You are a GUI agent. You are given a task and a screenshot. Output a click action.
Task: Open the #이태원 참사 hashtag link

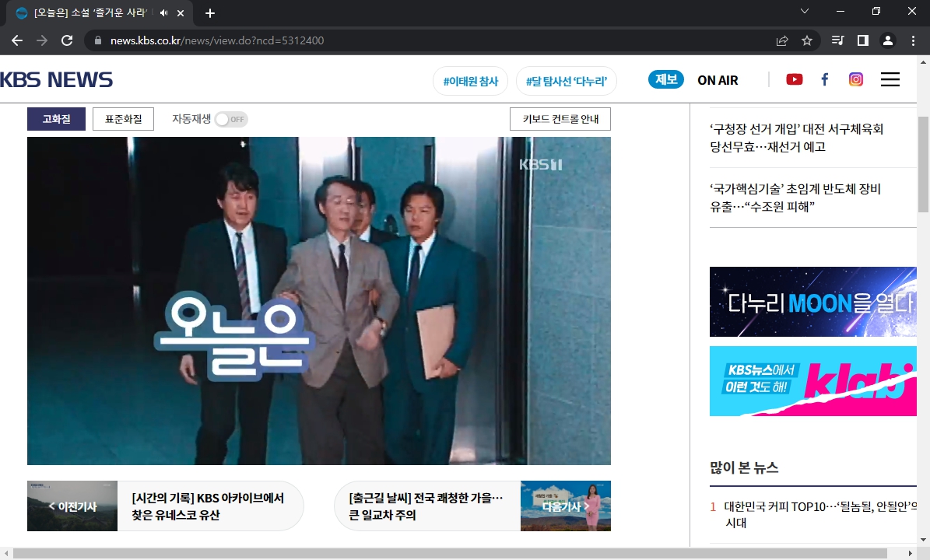coord(471,81)
